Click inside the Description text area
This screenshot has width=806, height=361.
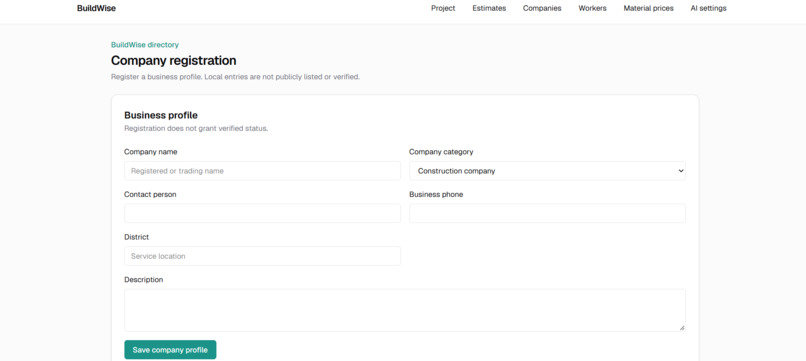click(405, 310)
